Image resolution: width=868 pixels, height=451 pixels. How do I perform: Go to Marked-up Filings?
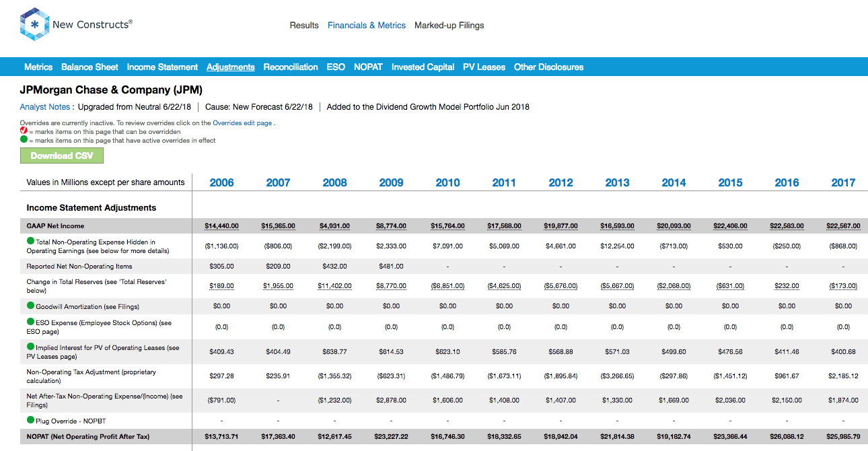[x=449, y=25]
